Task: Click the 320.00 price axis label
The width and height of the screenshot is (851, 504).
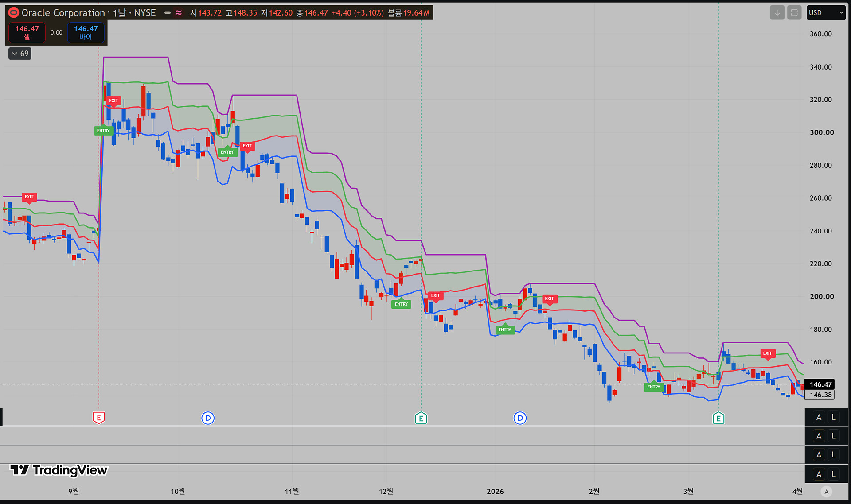Action: [821, 100]
